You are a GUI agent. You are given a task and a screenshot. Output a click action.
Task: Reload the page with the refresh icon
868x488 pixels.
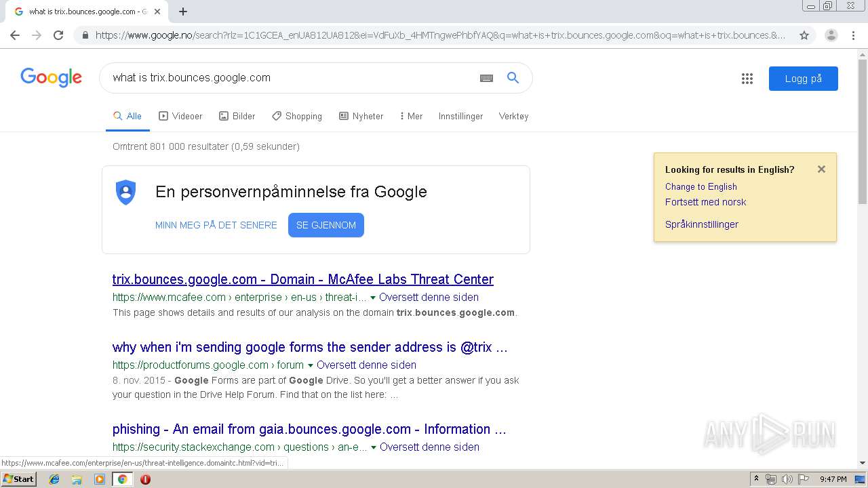58,35
